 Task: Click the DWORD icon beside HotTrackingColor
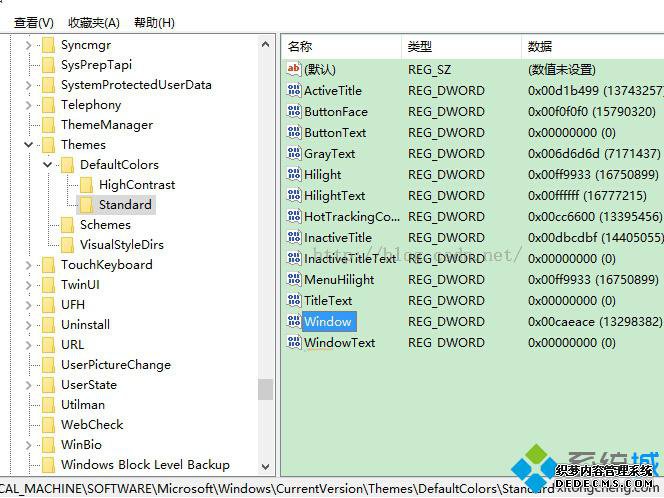(x=293, y=216)
